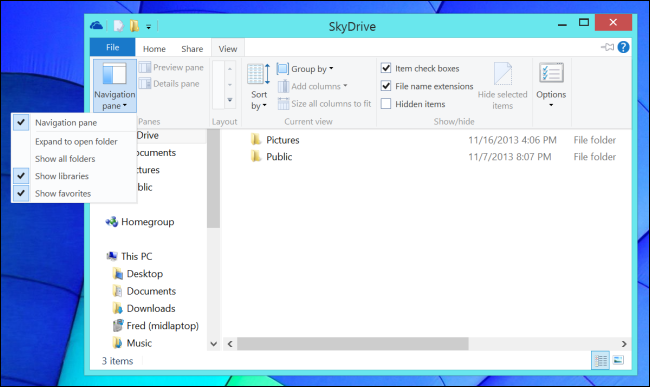Viewport: 650px width, 387px height.
Task: Click the Pictures folder icon
Action: coord(256,140)
